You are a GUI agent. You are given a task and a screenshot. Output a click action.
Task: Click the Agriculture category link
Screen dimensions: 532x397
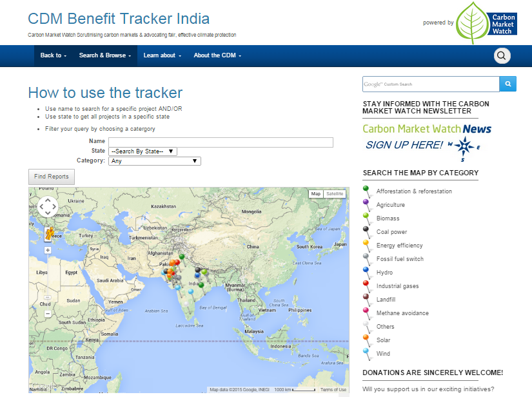click(391, 205)
